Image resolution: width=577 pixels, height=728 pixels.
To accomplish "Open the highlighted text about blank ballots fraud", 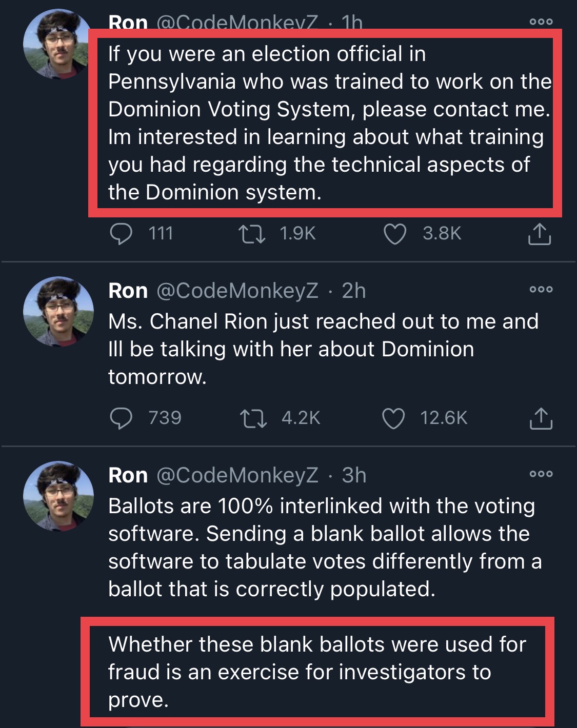I will point(317,672).
